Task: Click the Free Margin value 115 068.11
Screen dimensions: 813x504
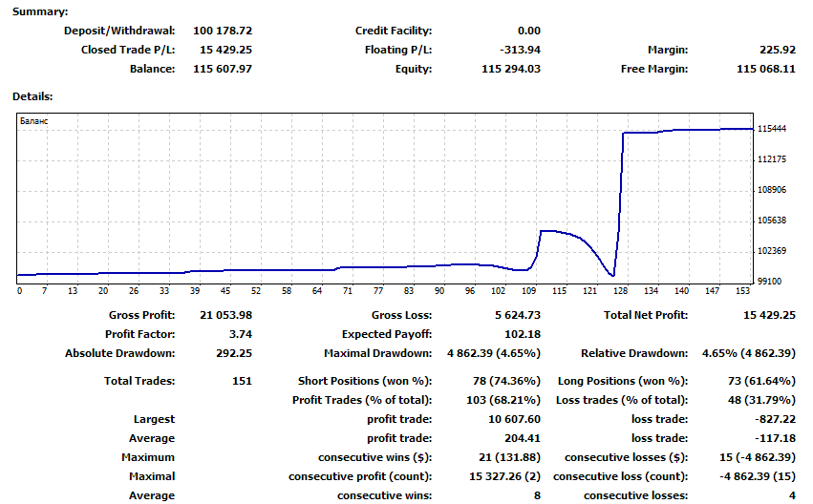Action: [766, 69]
